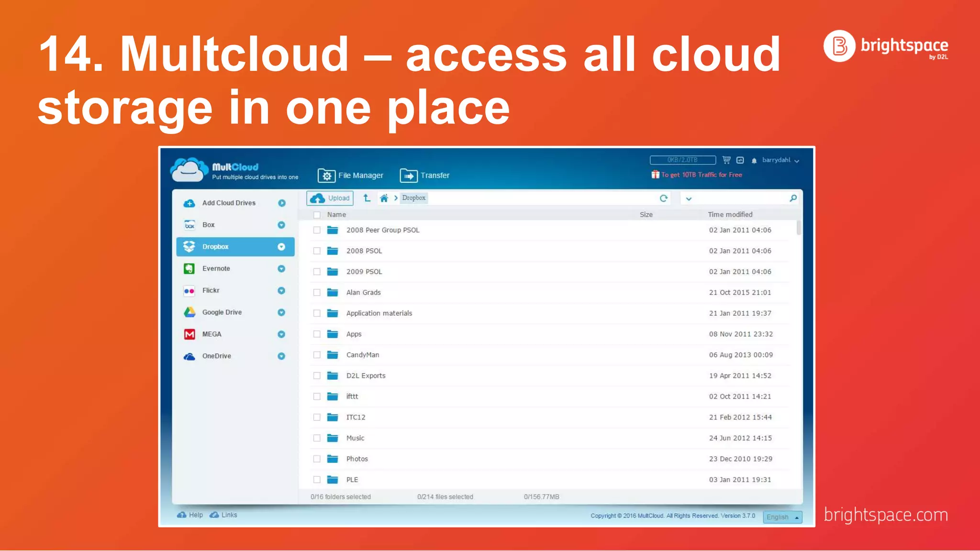Image resolution: width=980 pixels, height=551 pixels.
Task: Click the CandyMan folder name
Action: pyautogui.click(x=363, y=355)
